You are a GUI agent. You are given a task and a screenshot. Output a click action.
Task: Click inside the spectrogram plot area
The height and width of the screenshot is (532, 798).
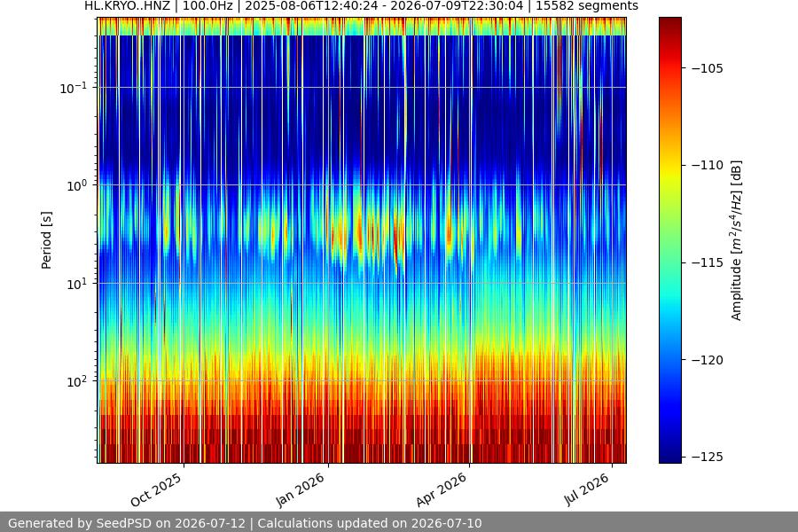(362, 240)
